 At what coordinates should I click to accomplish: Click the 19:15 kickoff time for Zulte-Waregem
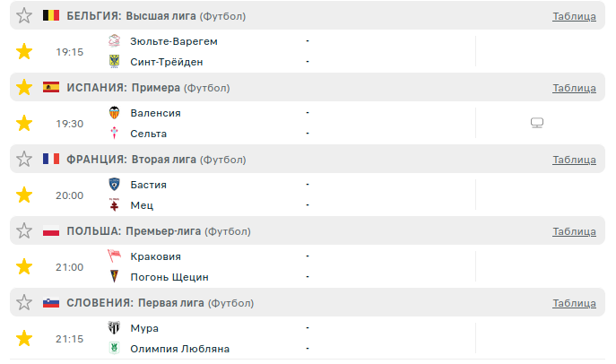(69, 52)
